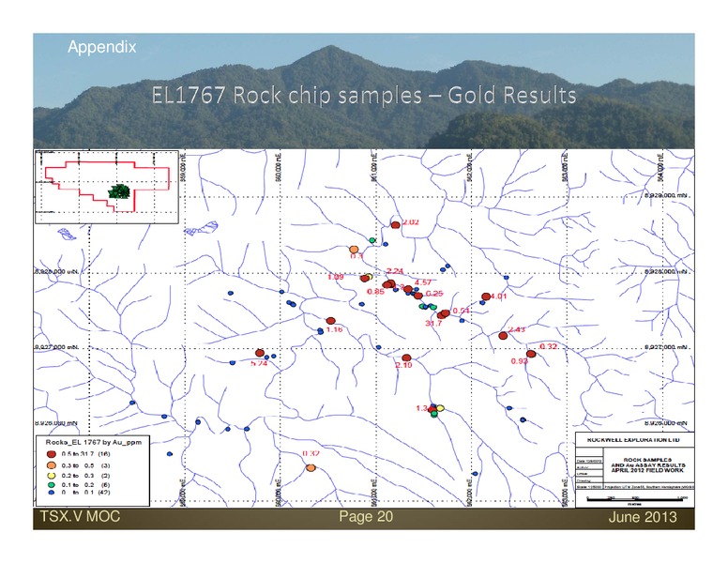Select the 'EL1767 Rock chip samples – Gold Results' title

tap(364, 95)
